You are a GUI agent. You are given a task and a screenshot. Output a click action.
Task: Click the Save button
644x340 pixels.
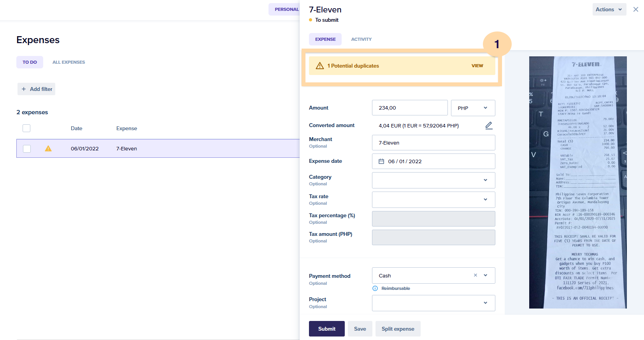pyautogui.click(x=360, y=329)
